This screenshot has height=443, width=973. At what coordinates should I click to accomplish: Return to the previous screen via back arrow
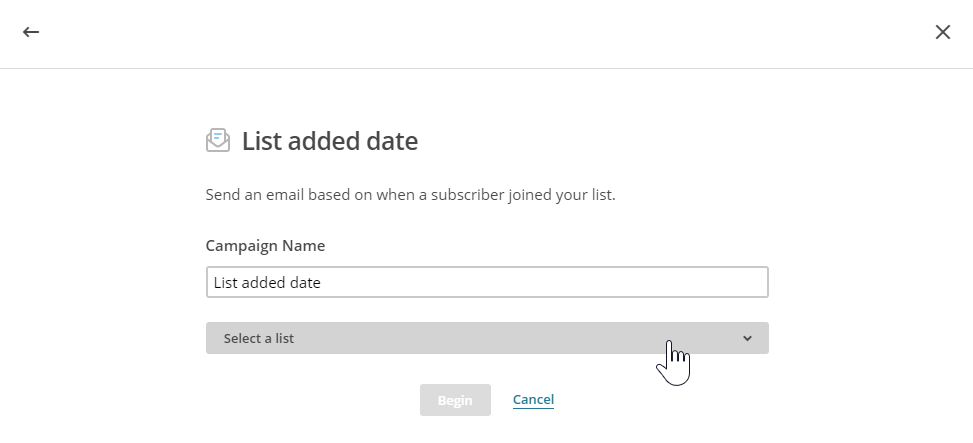pyautogui.click(x=31, y=32)
